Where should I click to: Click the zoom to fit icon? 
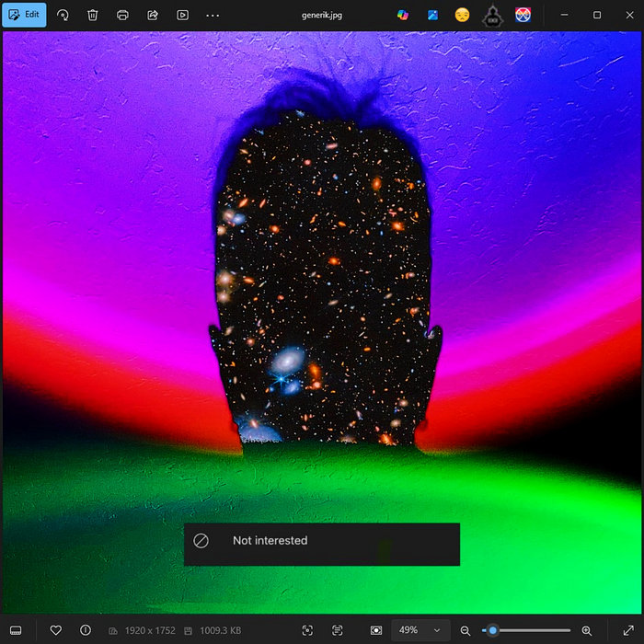click(376, 630)
